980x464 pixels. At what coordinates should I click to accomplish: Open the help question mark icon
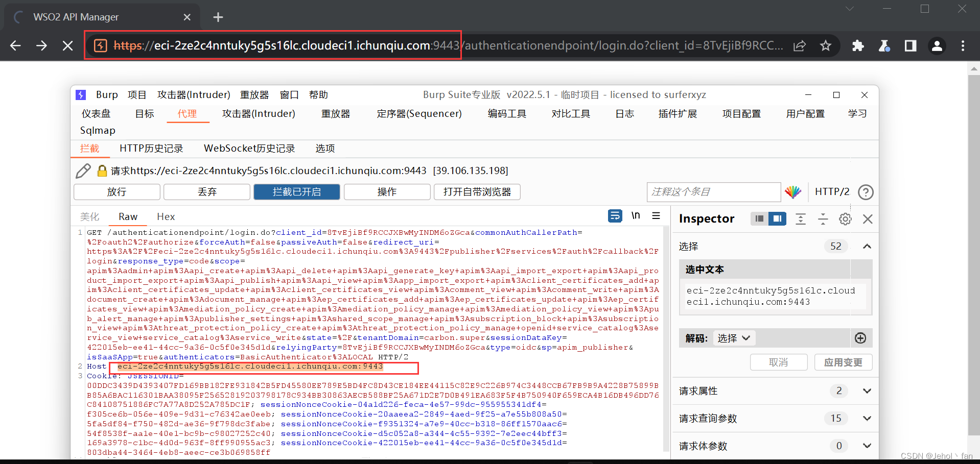click(x=866, y=192)
